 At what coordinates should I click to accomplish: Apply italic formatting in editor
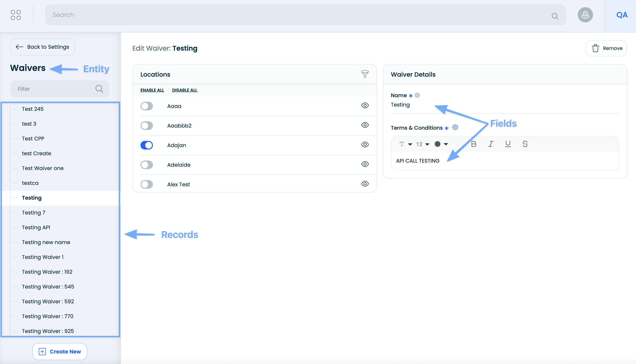pos(491,144)
